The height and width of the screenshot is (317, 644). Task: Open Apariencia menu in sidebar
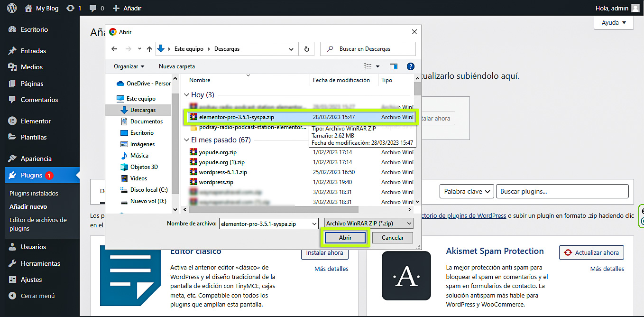[x=36, y=158]
